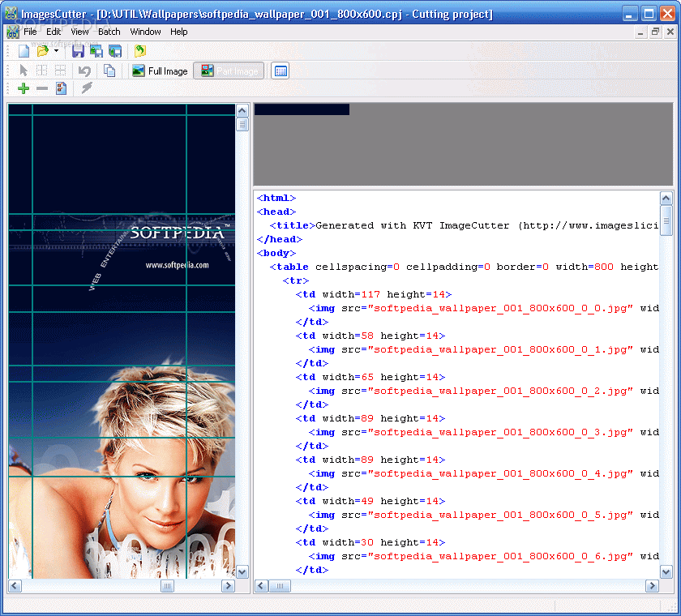Click the green plus add icon
The image size is (681, 616).
[x=24, y=88]
